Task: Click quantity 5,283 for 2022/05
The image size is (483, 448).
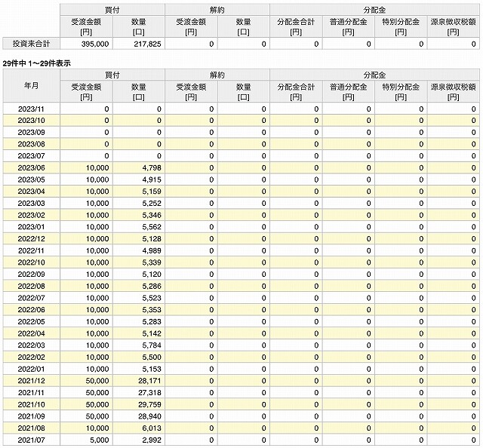Action: tap(152, 322)
